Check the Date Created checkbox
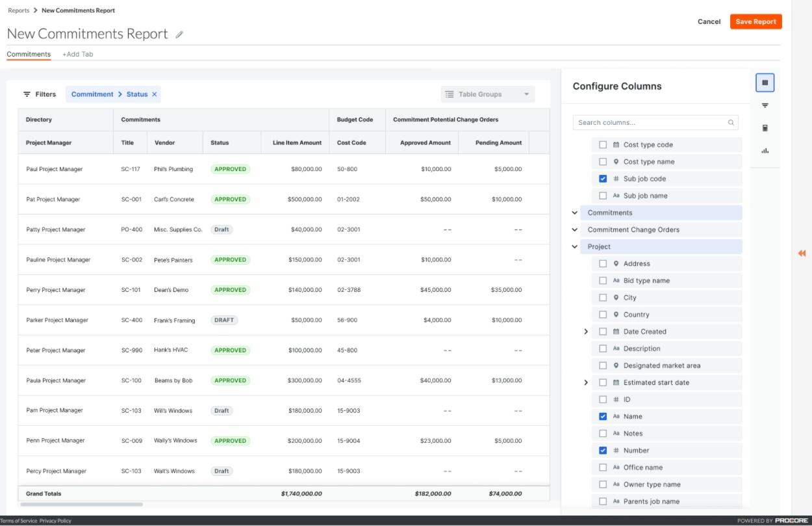 pos(603,332)
